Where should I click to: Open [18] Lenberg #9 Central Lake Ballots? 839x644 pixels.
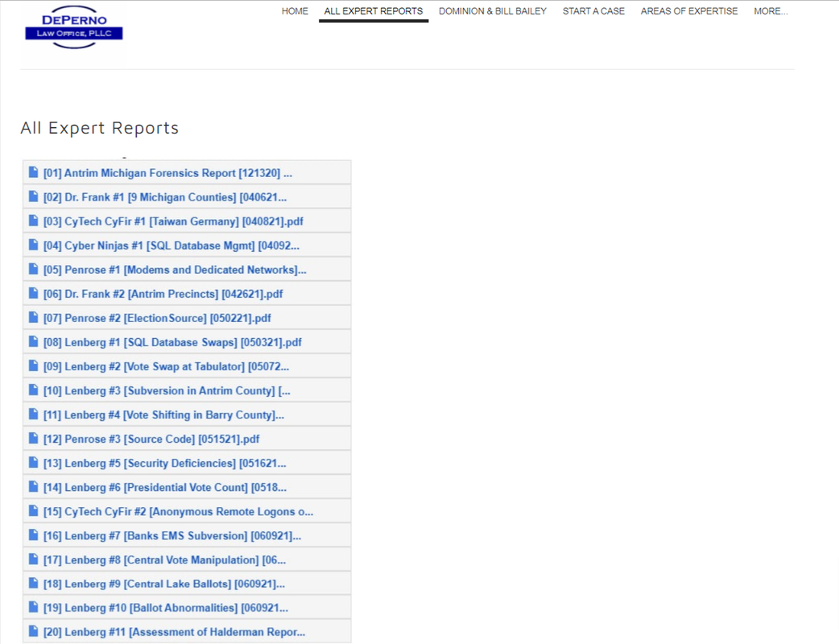coord(164,584)
